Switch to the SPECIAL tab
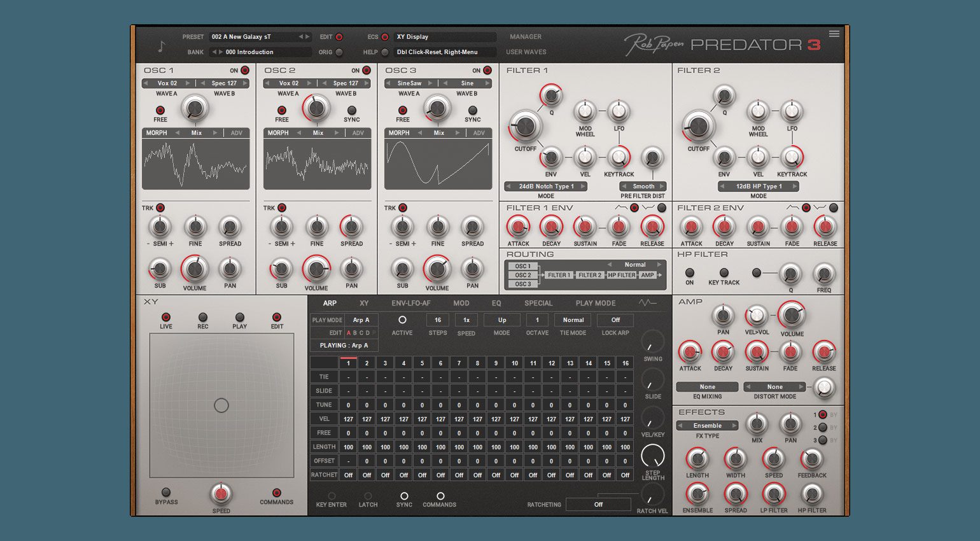Image resolution: width=980 pixels, height=541 pixels. pos(538,304)
